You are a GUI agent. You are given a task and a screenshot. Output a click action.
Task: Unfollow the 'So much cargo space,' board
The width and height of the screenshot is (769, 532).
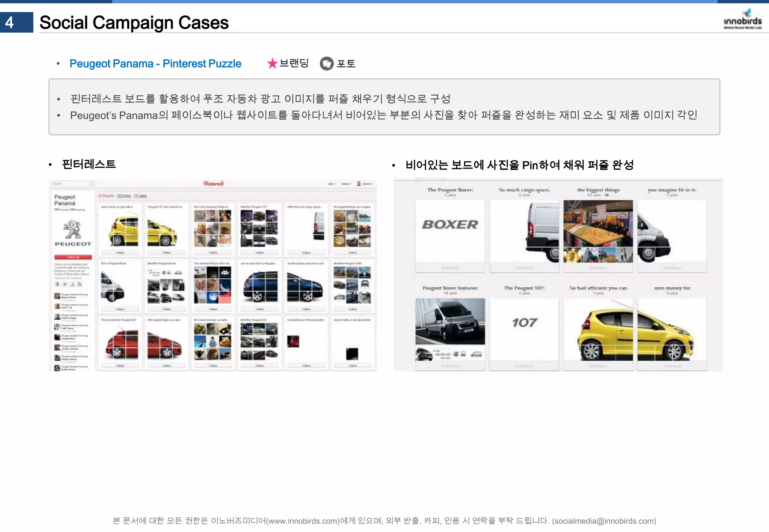pos(524,268)
